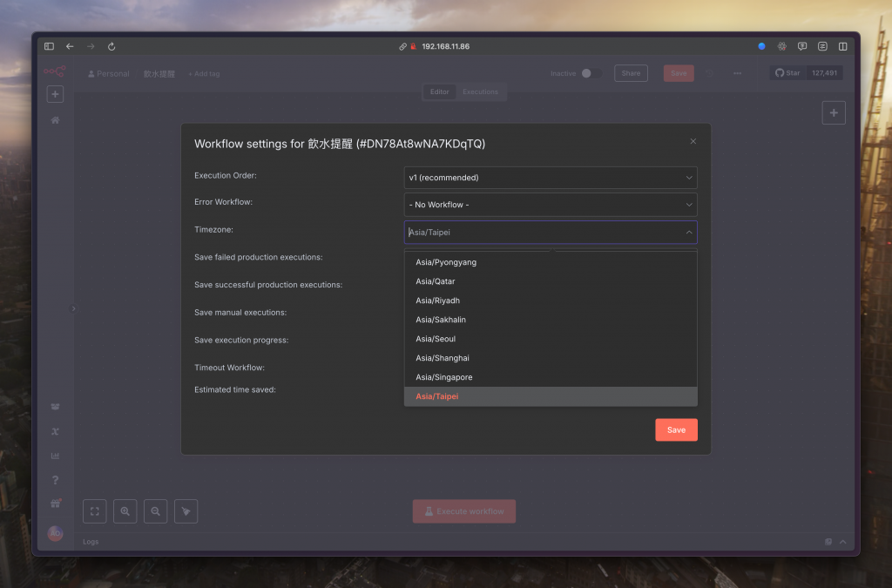Toggle the workflow Inactive switch
Screen dimensions: 892x588
pyautogui.click(x=590, y=73)
